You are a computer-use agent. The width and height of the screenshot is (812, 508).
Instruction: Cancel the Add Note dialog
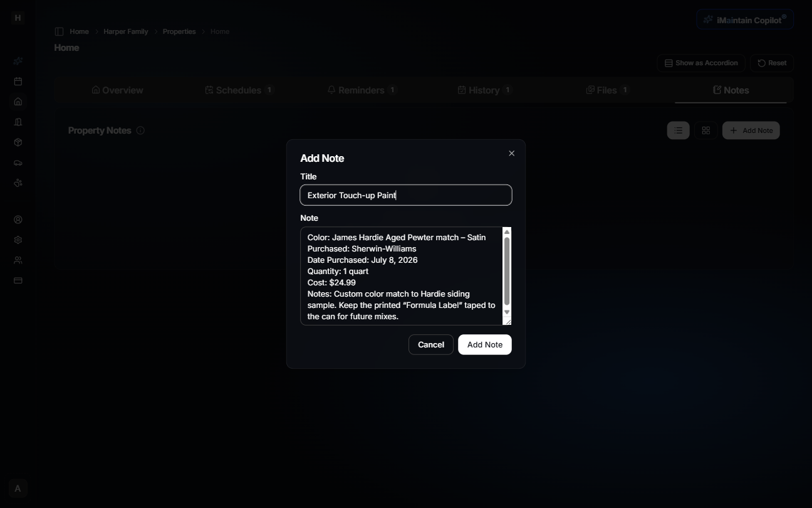[430, 344]
